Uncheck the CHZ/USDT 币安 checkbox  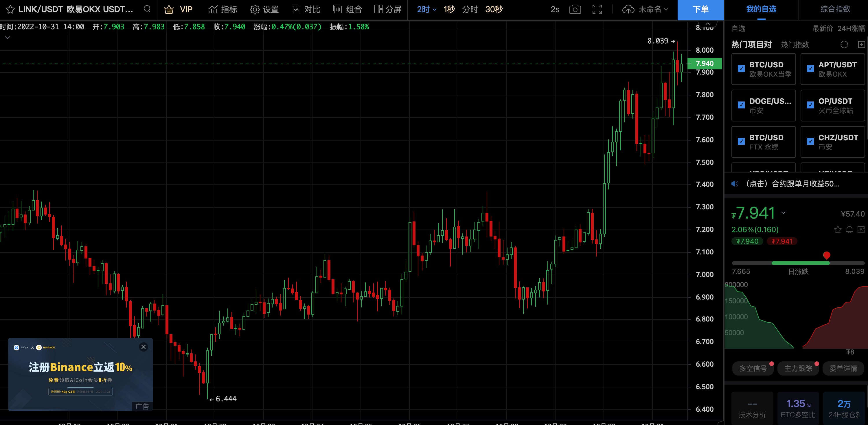[810, 141]
